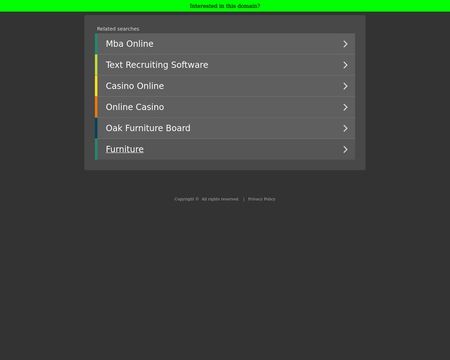This screenshot has height=360, width=450.
Task: Click the chevron arrow beside Online Casino
Action: coord(345,107)
